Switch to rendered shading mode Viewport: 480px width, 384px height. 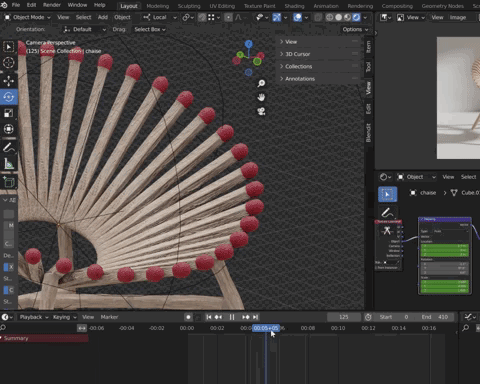tap(356, 17)
